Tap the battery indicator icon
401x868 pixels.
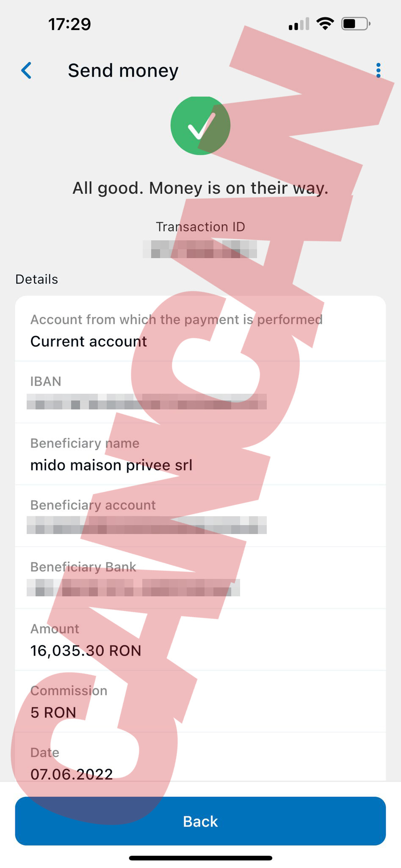click(356, 24)
